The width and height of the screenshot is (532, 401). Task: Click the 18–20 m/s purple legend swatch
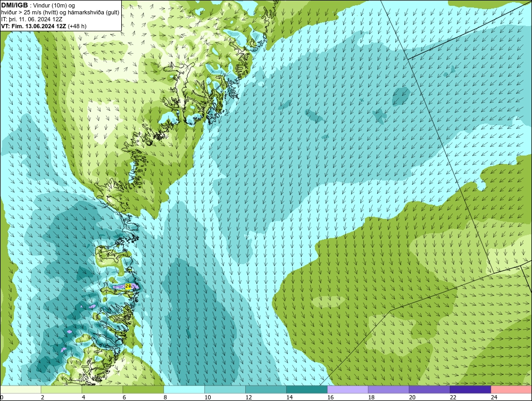pos(388,389)
